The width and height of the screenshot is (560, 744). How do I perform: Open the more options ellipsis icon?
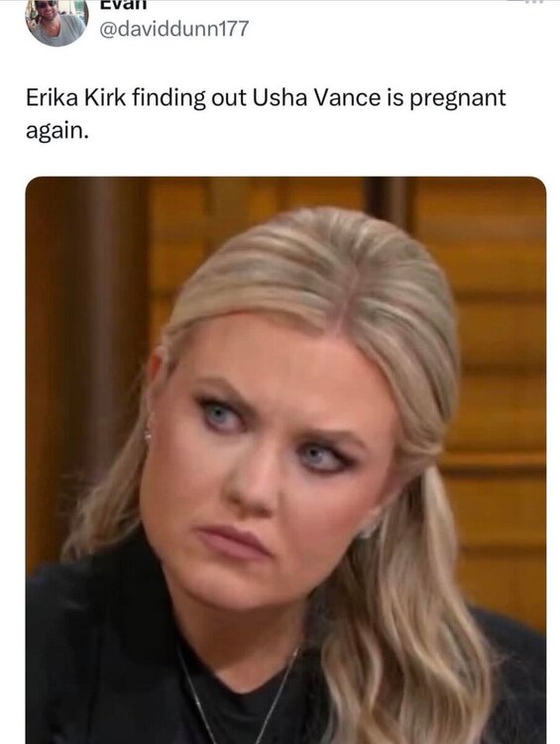pos(529,2)
